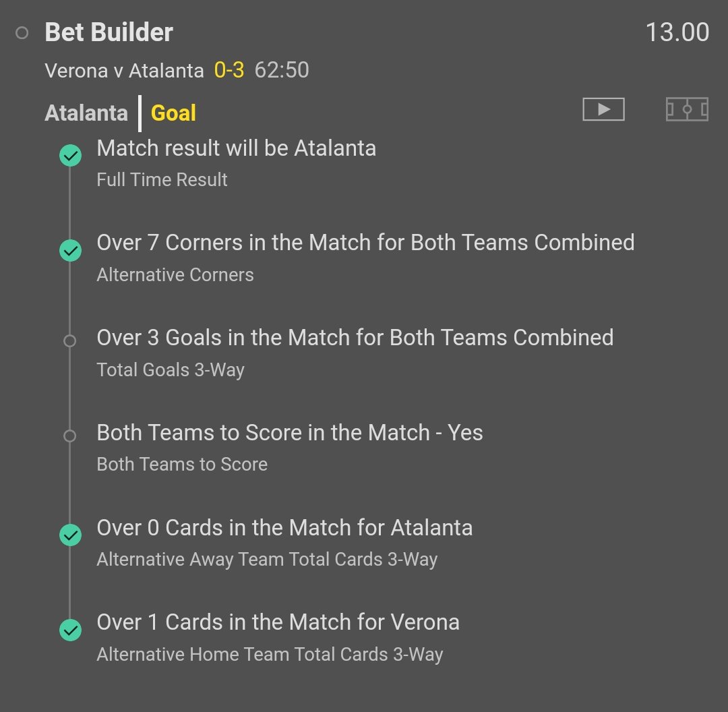Click the Over 3 Goals selection text
Viewport: 728px width, 712px height.
pyautogui.click(x=355, y=337)
